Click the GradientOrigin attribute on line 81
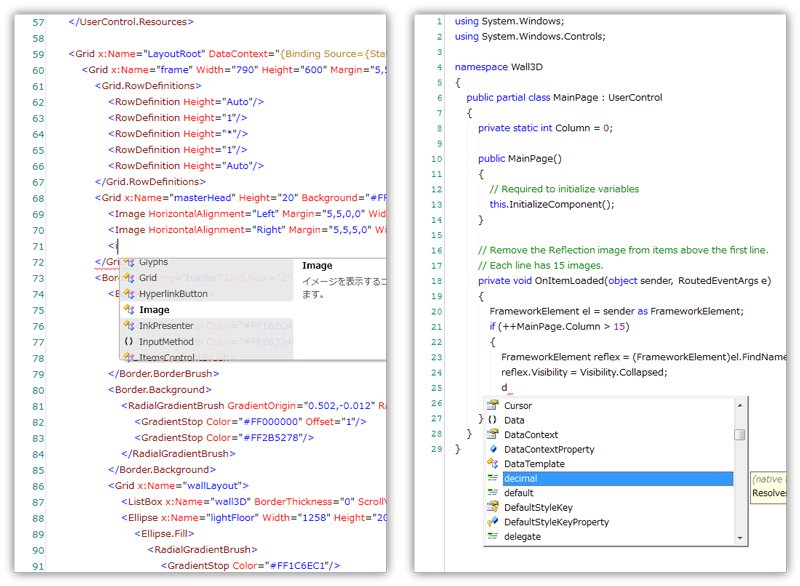The height and width of the screenshot is (586, 800). click(261, 406)
